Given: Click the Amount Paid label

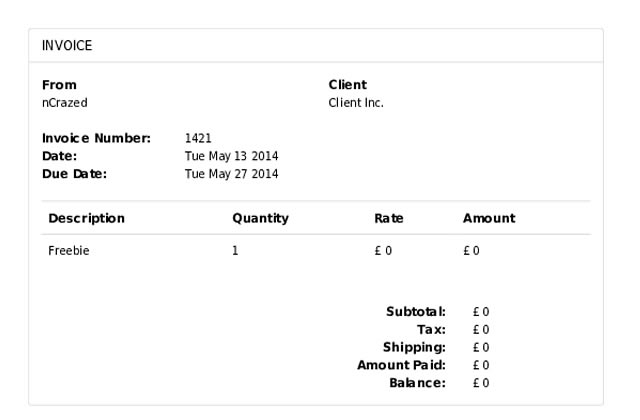Looking at the screenshot, I should 401,365.
